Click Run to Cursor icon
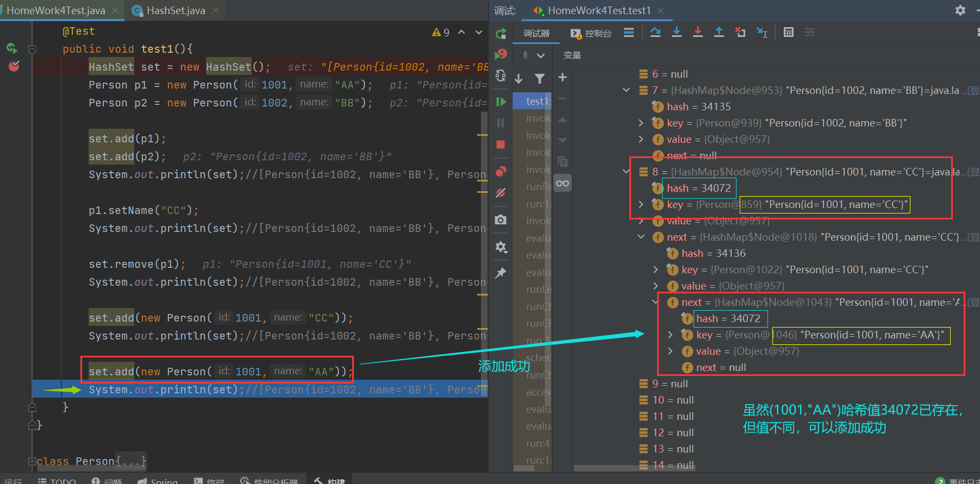This screenshot has width=980, height=484. pyautogui.click(x=762, y=33)
